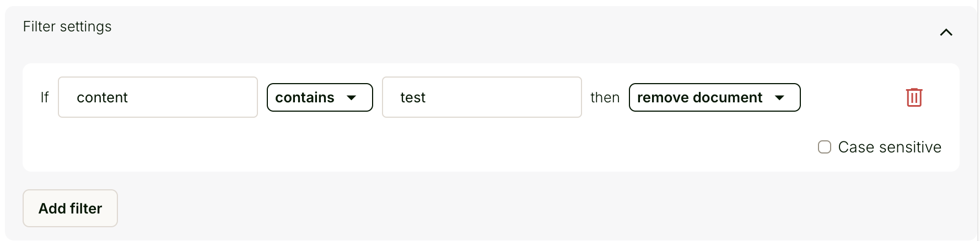Open the "remove document" action dropdown

(x=714, y=97)
